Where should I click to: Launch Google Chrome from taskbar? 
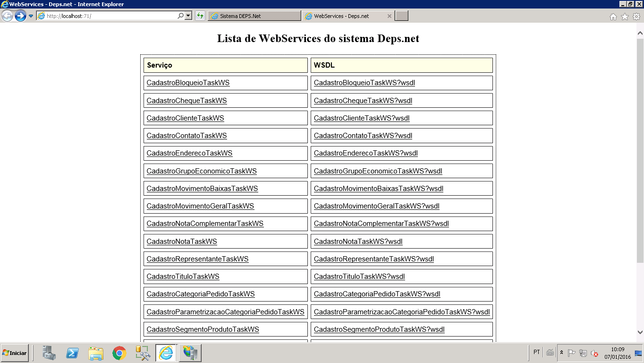point(119,353)
